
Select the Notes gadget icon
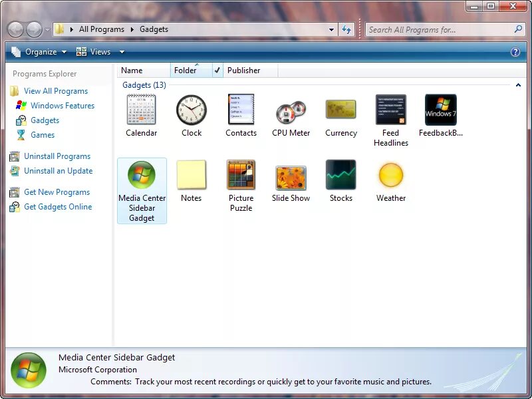(x=192, y=174)
